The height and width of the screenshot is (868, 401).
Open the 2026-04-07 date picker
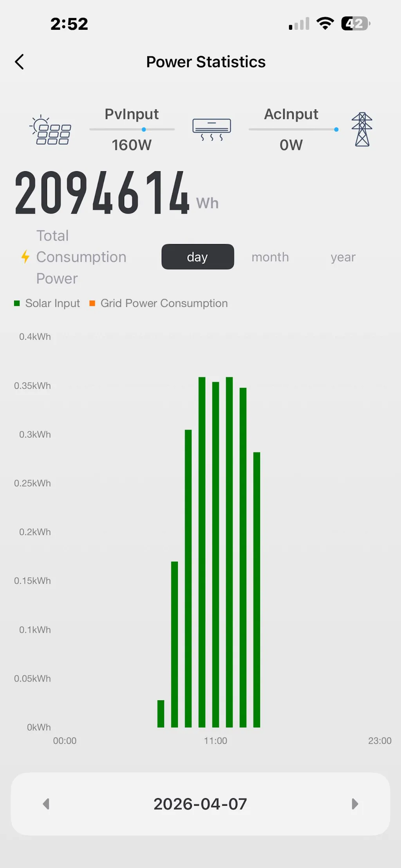200,804
